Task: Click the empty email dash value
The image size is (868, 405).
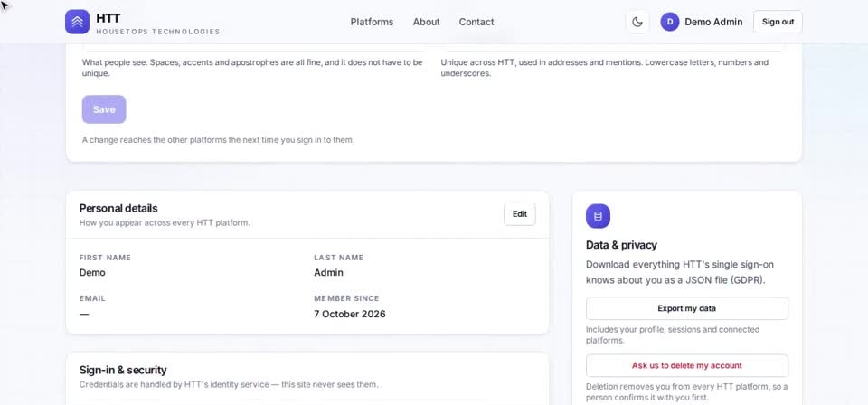Action: (x=84, y=314)
